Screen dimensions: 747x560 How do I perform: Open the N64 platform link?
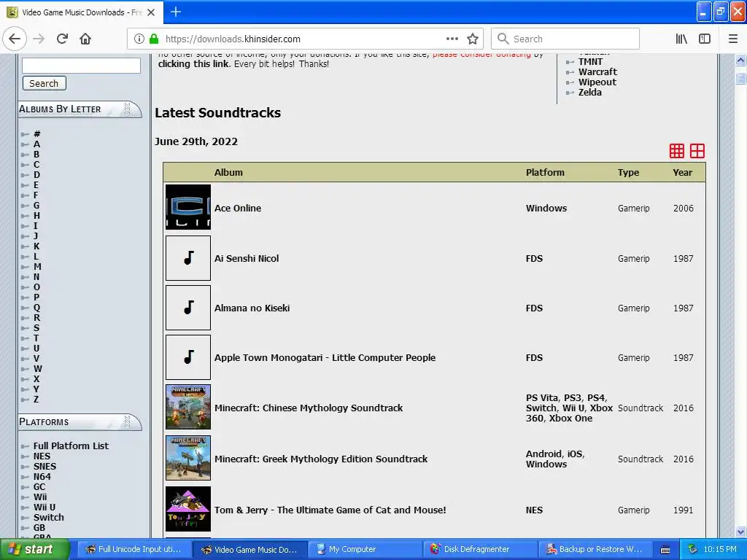click(42, 477)
